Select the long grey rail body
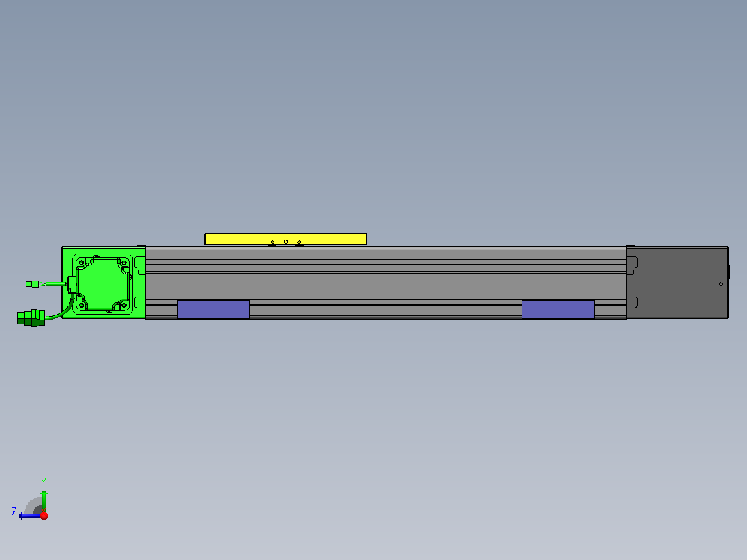Viewport: 747px width, 560px height. (386, 282)
